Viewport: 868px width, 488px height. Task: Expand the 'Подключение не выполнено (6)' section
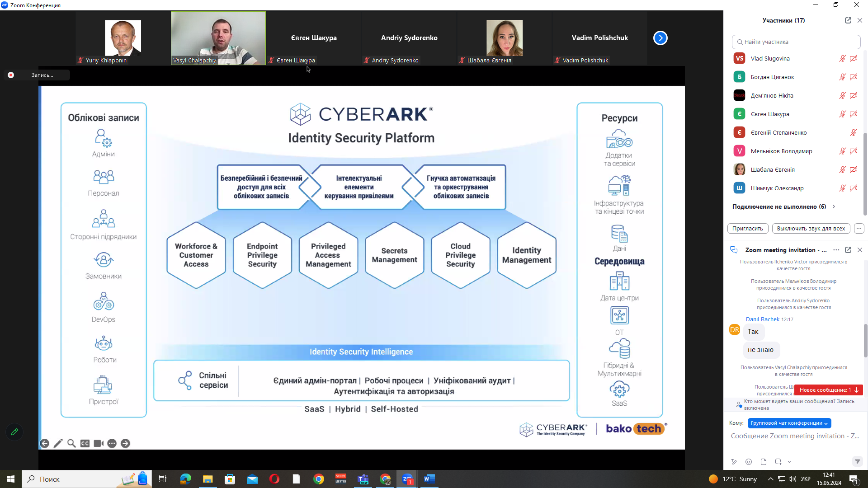tap(834, 206)
